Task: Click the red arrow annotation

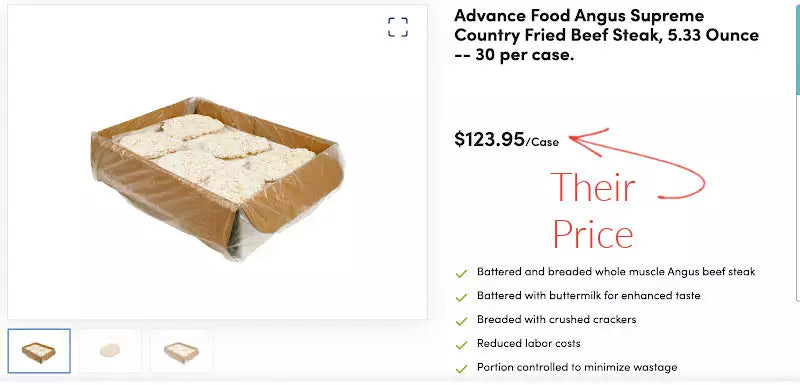Action: 637,163
